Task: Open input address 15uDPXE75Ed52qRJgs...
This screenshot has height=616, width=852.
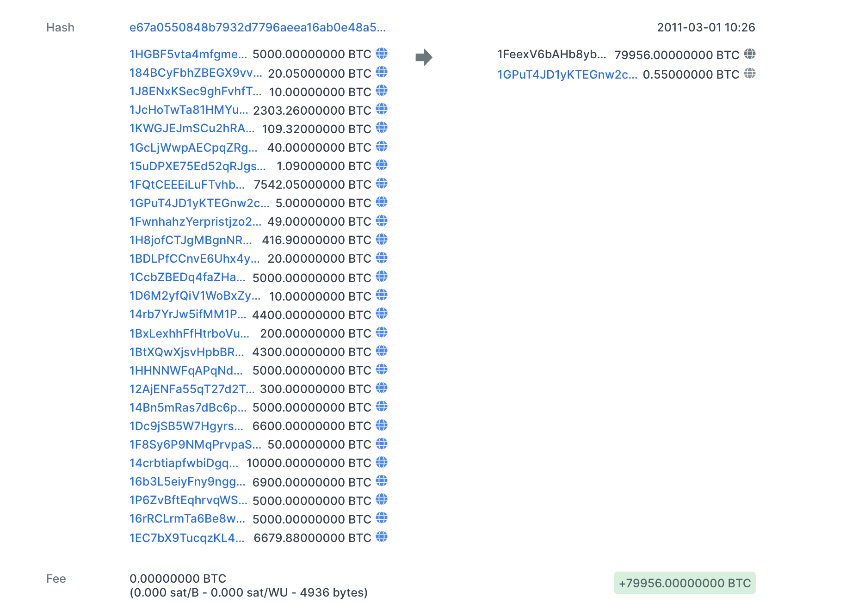Action: 198,166
